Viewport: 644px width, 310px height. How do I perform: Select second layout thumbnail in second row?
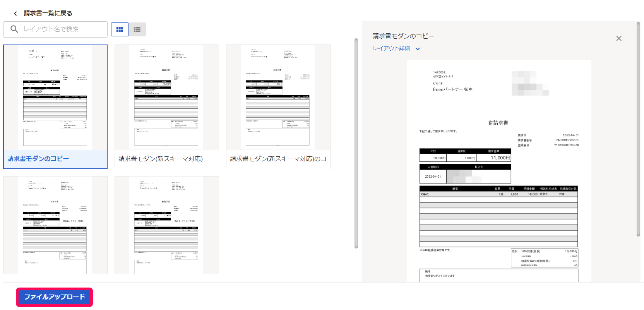[166, 225]
